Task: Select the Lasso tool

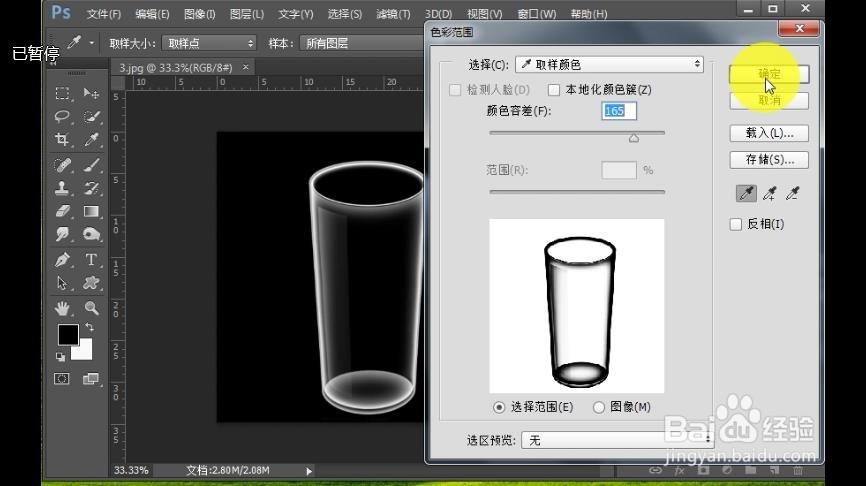Action: click(62, 116)
